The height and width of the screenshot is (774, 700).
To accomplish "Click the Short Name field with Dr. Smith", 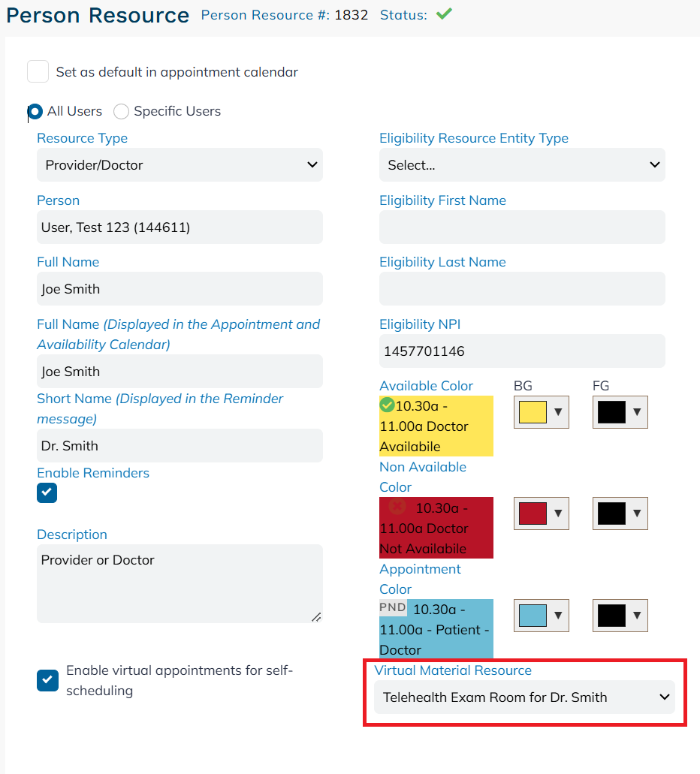I will [180, 446].
